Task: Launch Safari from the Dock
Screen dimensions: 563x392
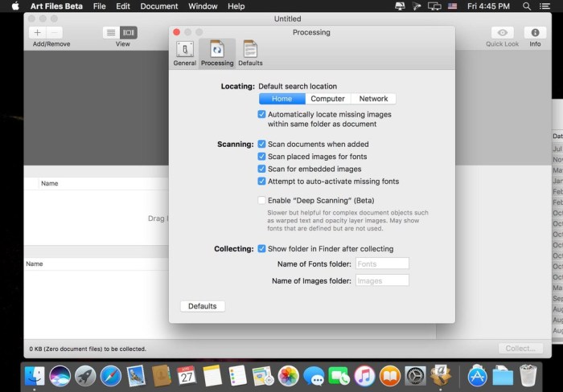Action: click(111, 375)
